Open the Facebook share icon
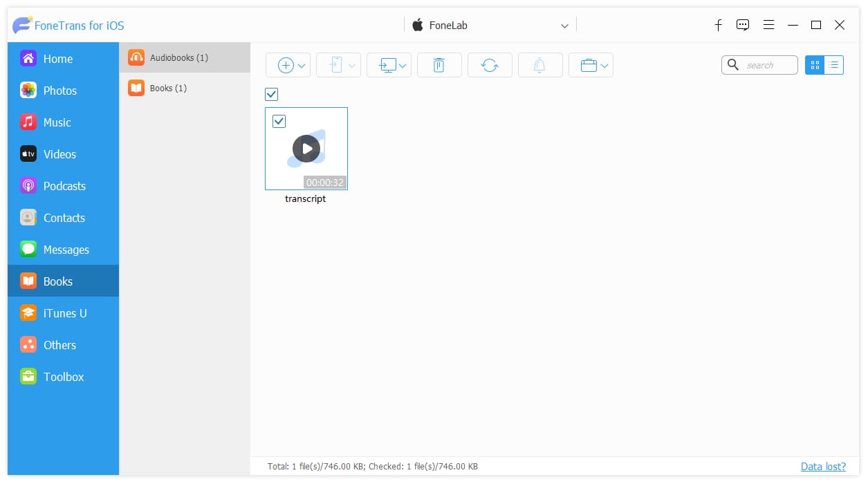868x484 pixels. pyautogui.click(x=719, y=25)
